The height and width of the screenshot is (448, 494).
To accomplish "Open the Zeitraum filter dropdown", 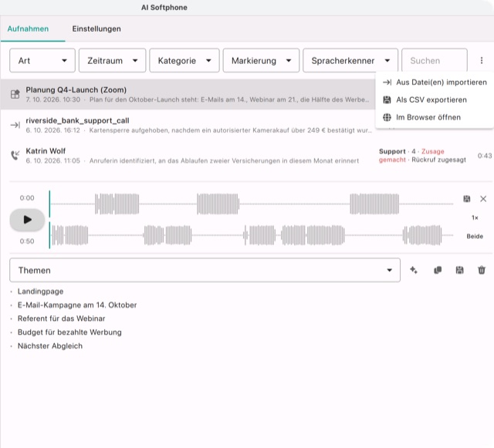I will [112, 60].
